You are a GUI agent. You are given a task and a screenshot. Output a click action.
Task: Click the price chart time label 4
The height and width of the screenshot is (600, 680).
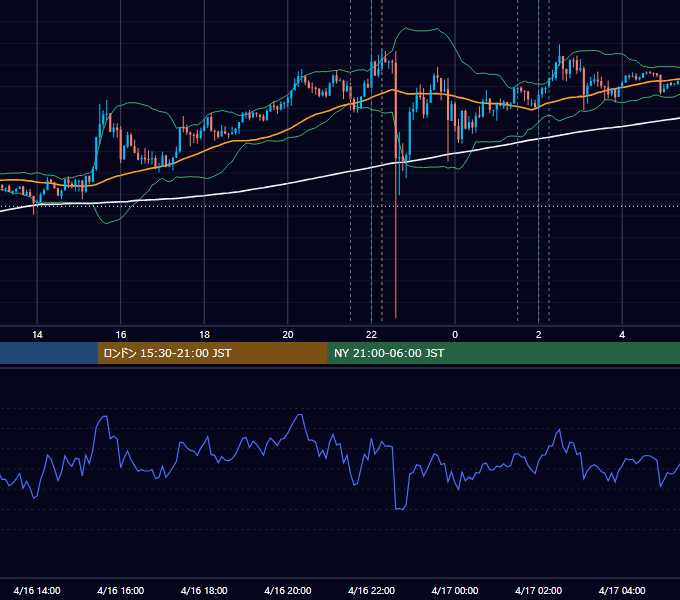(x=622, y=335)
